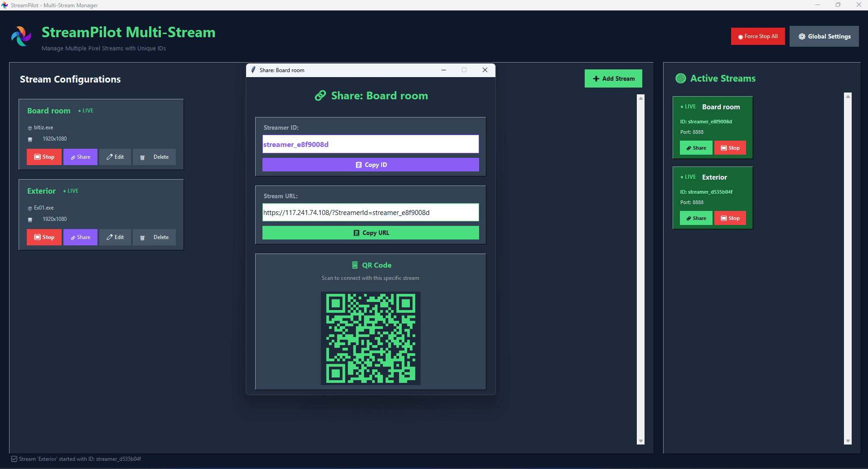Edit the Exterior stream configuration
Image resolution: width=868 pixels, height=469 pixels.
coord(115,237)
